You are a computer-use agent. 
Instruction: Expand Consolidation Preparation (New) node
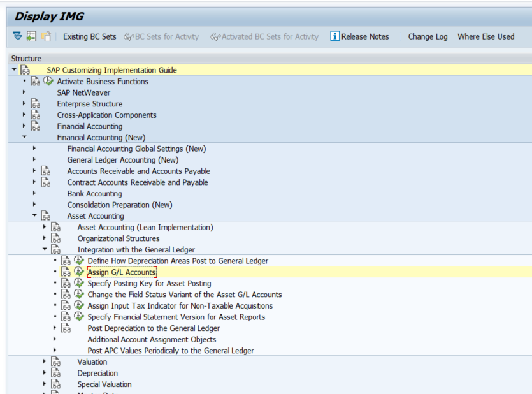(x=34, y=204)
